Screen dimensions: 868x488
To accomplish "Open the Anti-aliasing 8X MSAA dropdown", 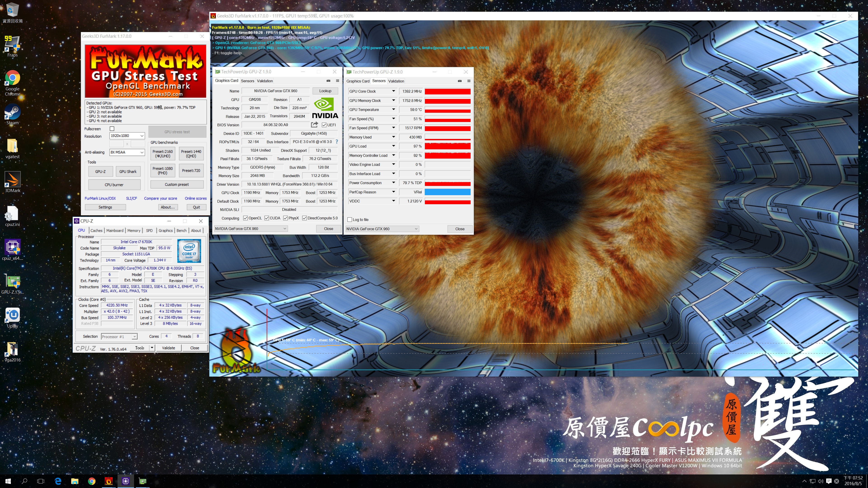I will [x=127, y=152].
